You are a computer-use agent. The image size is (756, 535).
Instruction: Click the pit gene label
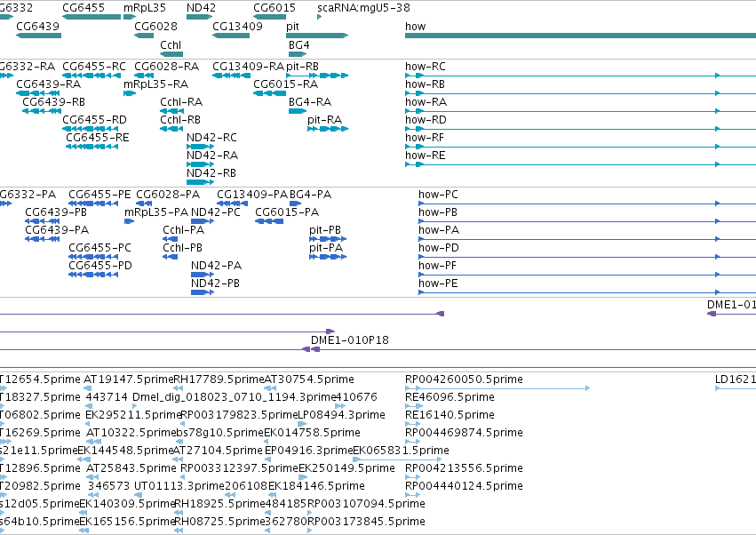292,27
